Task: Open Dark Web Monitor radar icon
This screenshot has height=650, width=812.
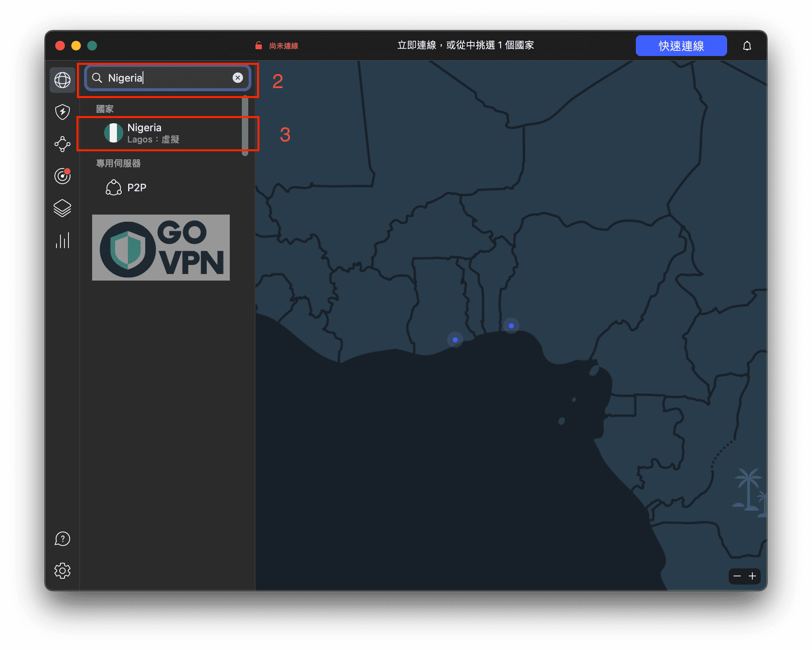Action: tap(62, 176)
